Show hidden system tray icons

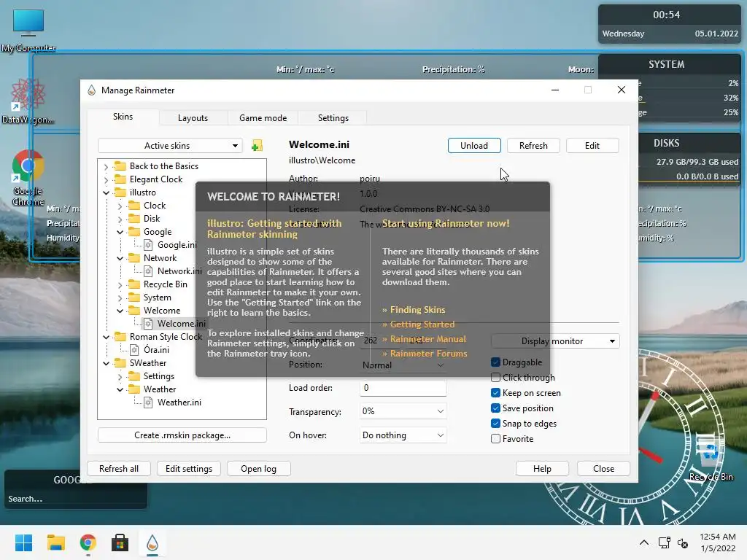643,542
